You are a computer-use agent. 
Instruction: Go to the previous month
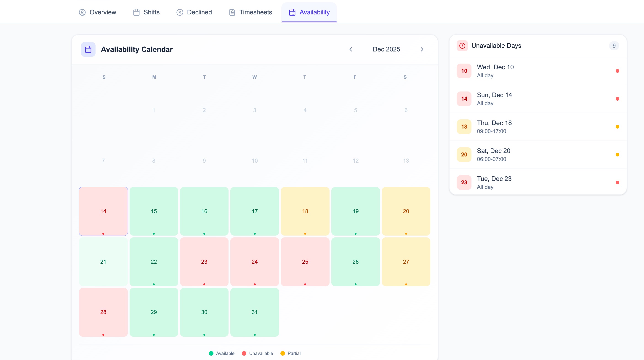point(351,49)
